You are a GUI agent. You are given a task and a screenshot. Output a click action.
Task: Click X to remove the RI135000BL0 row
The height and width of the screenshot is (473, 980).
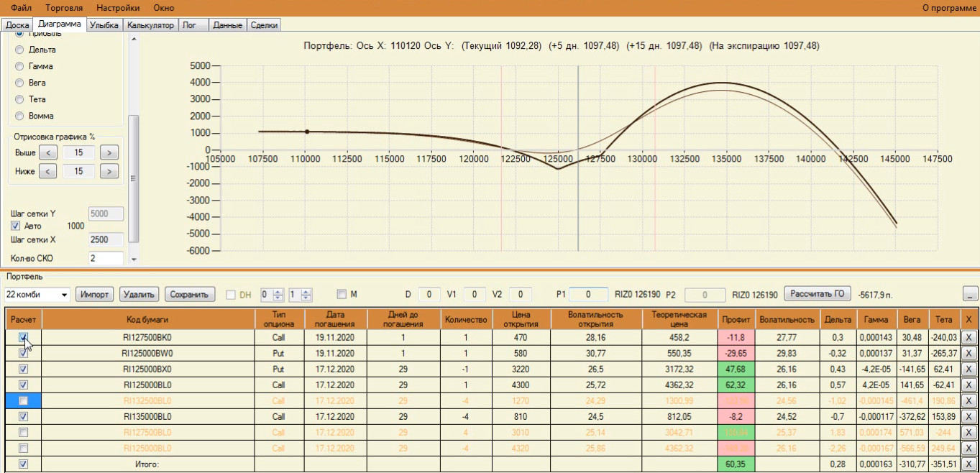(x=968, y=416)
